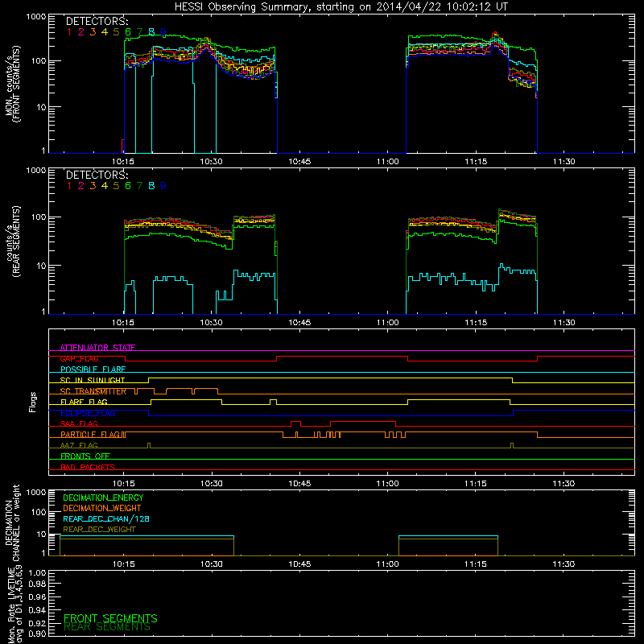This screenshot has height=644, width=644.
Task: Select detector 9 in front segments legend
Action: point(163,32)
